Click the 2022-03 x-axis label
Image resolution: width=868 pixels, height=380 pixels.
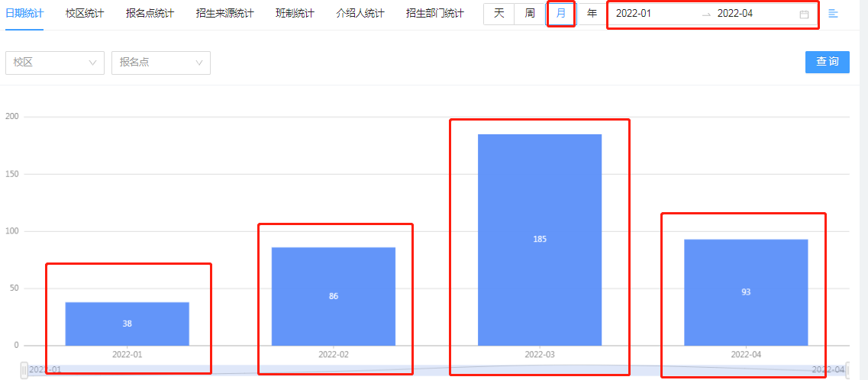[540, 355]
